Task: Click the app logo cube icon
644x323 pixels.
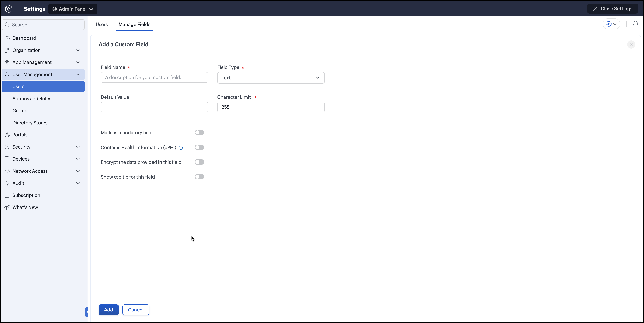Action: tap(9, 9)
